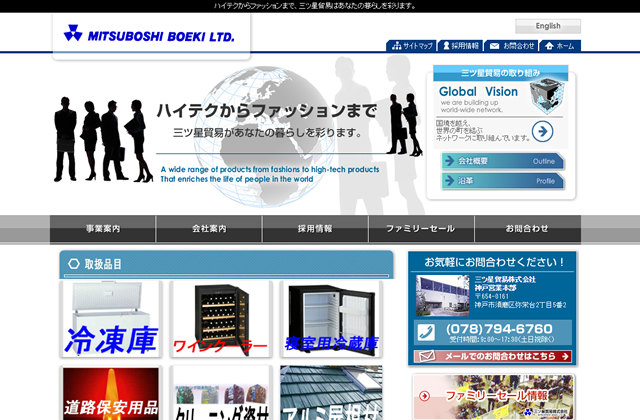Viewport: 640px width, 420px height.
Task: Click the arrow icon on 会社概要 button
Action: point(449,161)
